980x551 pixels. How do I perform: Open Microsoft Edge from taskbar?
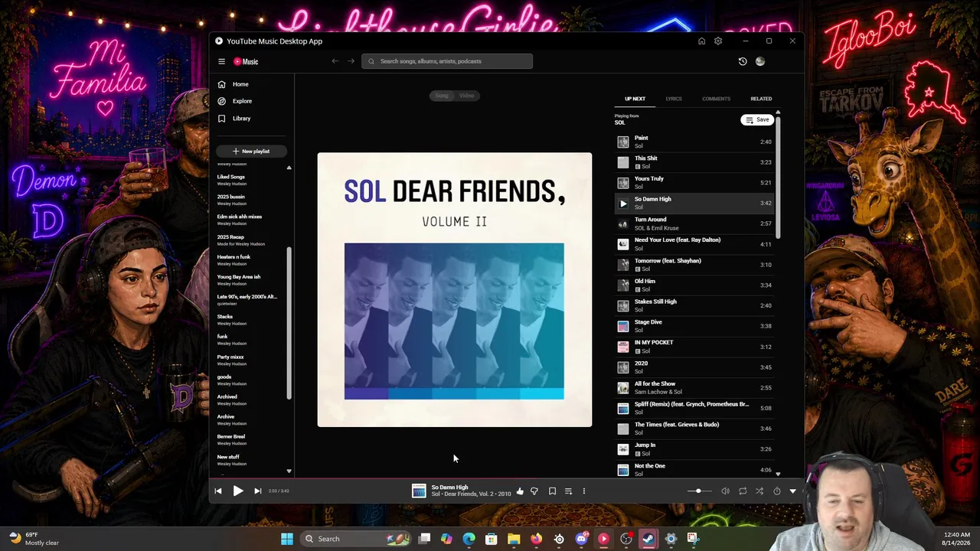click(x=469, y=539)
